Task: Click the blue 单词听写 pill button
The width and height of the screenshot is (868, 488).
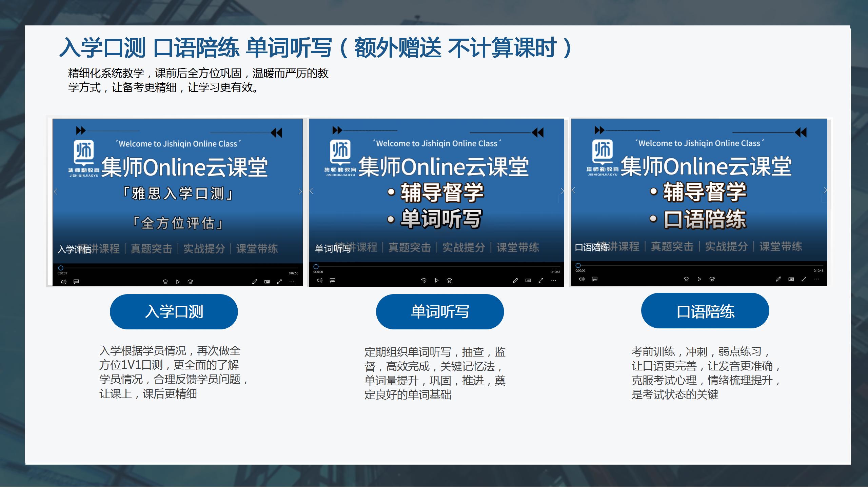Action: point(440,312)
